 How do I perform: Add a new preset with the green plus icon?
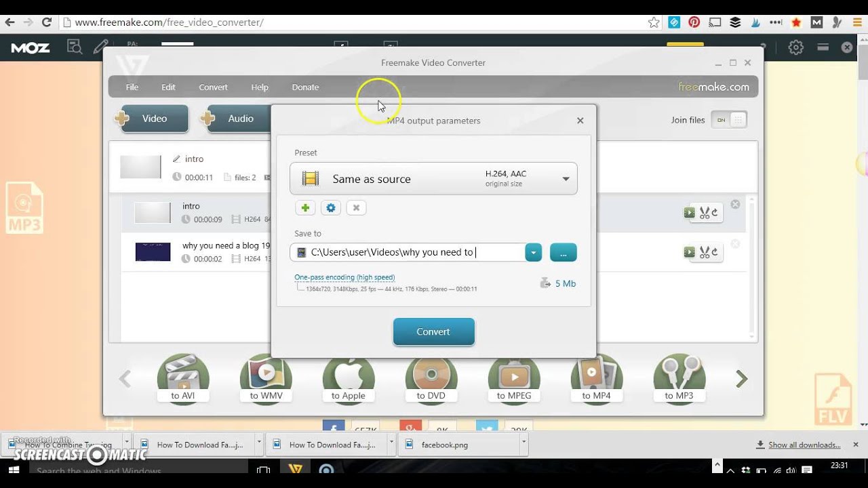click(x=305, y=208)
